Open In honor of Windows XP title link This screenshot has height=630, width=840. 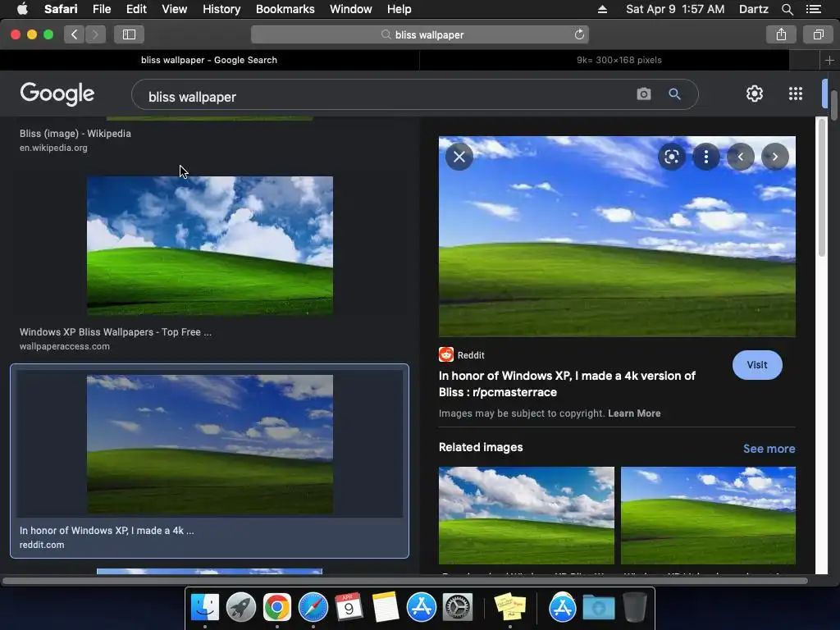pos(567,384)
